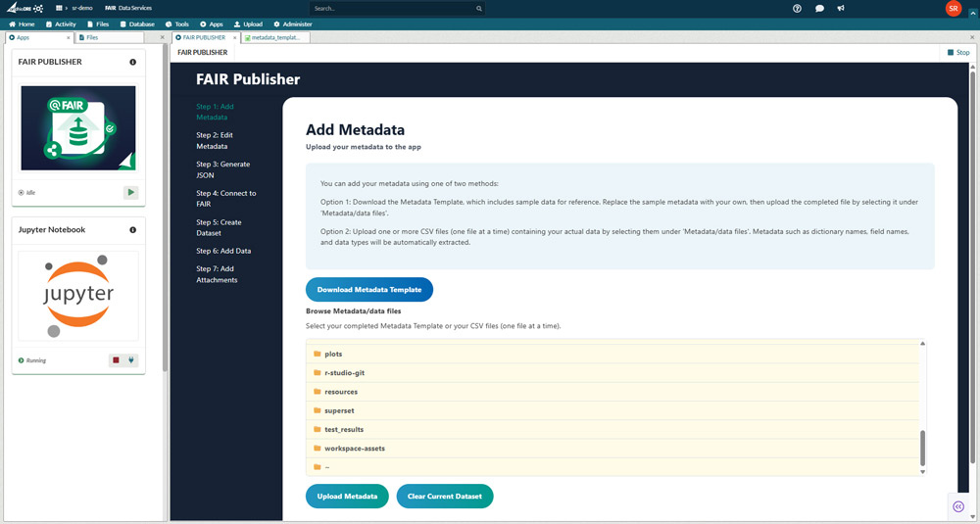Open the announcements megaphone icon
980x524 pixels.
[841, 9]
